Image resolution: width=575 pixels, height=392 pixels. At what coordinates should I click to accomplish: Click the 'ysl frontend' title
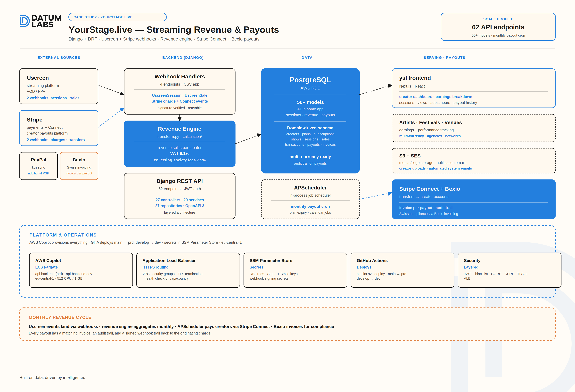pos(415,78)
